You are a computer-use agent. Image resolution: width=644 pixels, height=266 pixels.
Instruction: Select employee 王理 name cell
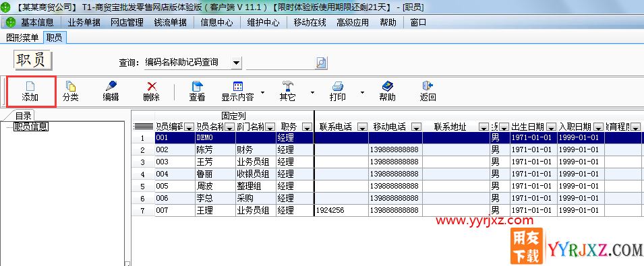point(215,211)
